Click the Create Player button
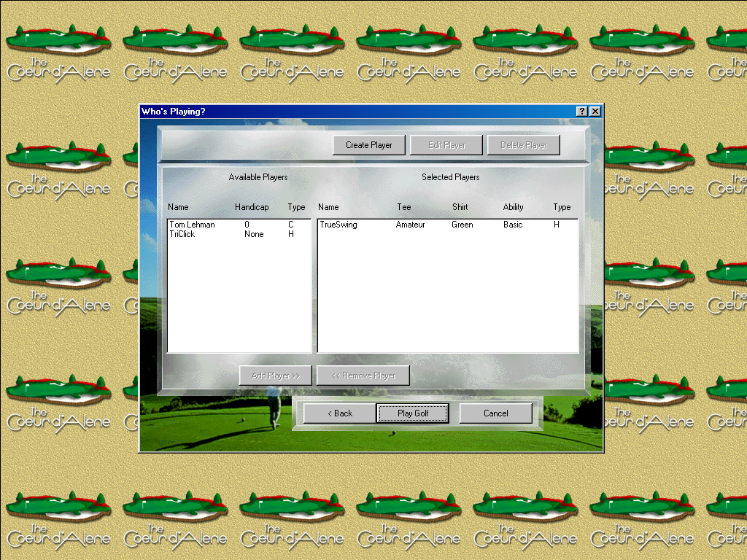The height and width of the screenshot is (560, 747). click(369, 144)
